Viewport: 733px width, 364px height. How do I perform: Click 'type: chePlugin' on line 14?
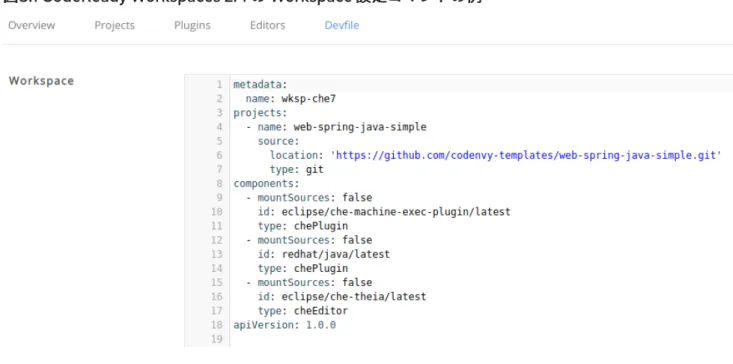302,268
